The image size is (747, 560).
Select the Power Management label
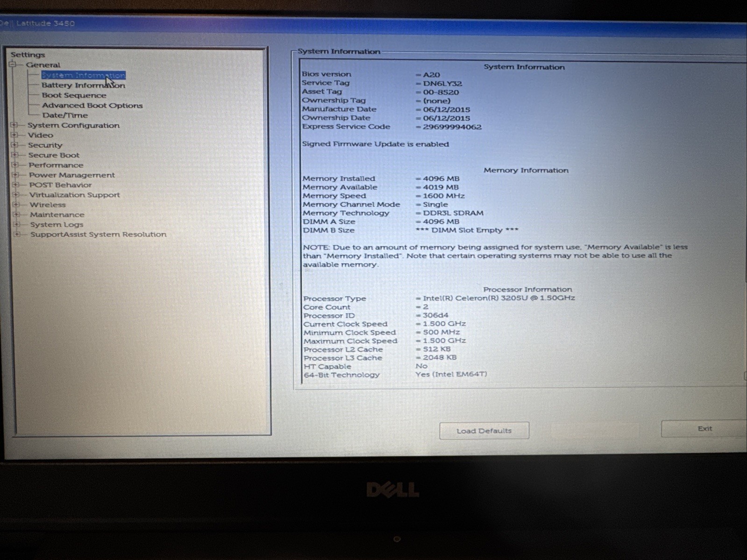point(71,175)
